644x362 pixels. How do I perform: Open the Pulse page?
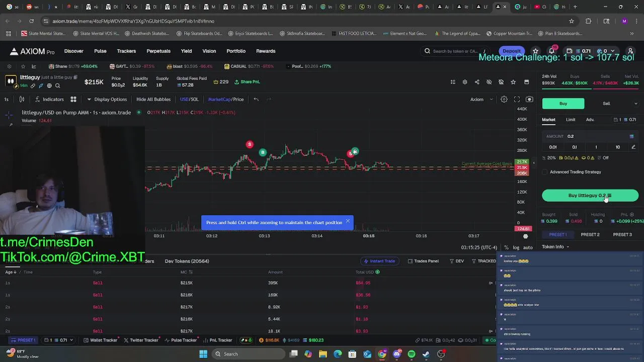pos(100,51)
